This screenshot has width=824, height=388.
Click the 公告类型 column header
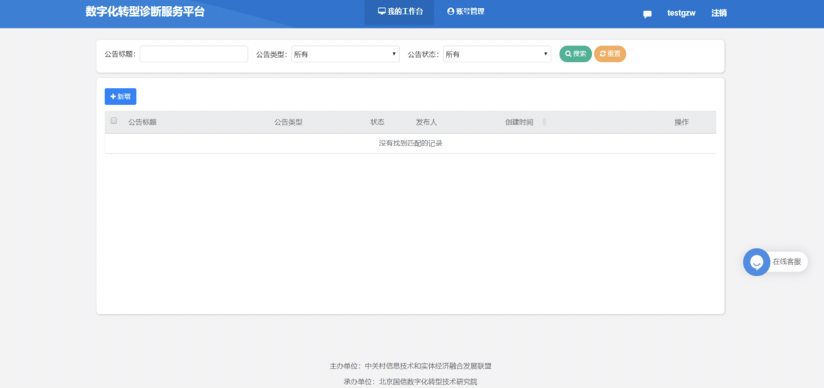click(288, 122)
